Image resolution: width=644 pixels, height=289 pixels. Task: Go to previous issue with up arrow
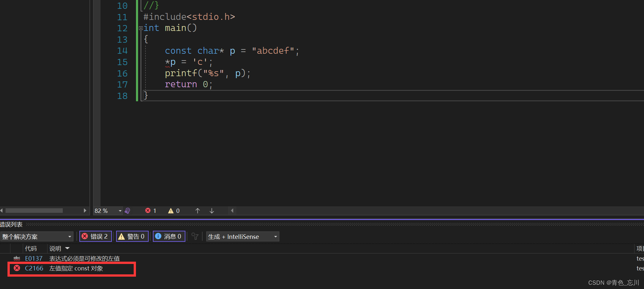pos(197,211)
